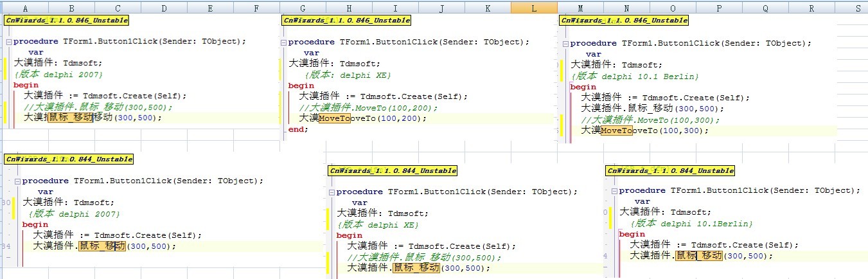Click the bottom-left CnWizards_1.1.0.844_Unstable label
Viewport: 868px width, 279px height.
(x=69, y=159)
